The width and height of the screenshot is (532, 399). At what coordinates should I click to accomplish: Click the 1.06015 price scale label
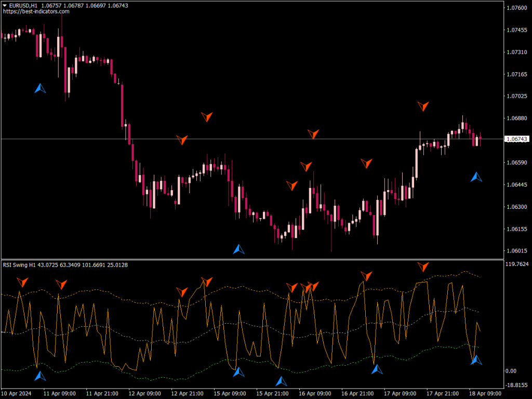[x=517, y=251]
